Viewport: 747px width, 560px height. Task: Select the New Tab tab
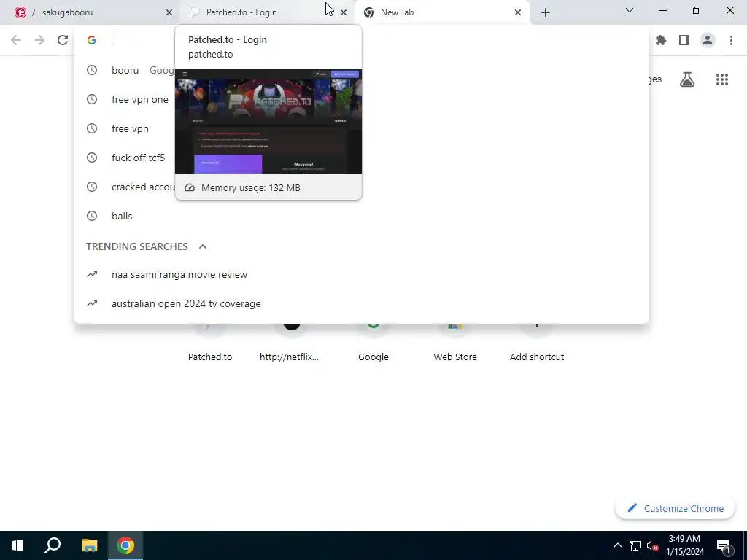(441, 12)
